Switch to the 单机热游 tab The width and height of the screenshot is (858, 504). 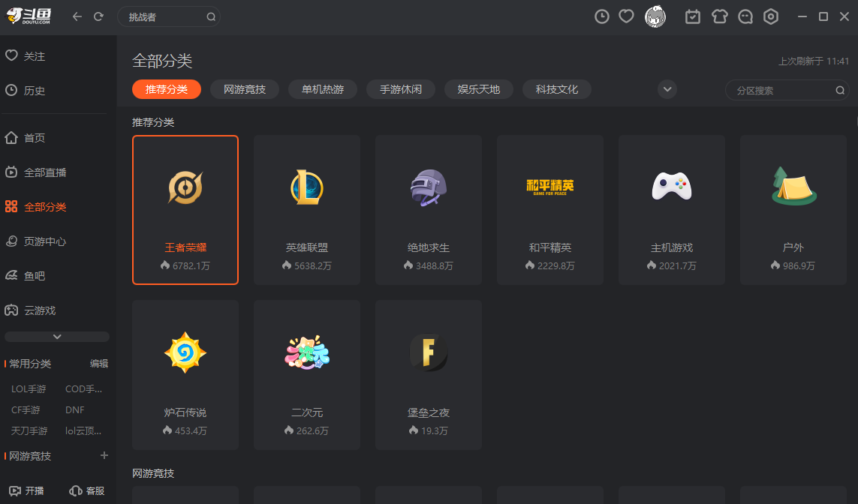tap(322, 89)
